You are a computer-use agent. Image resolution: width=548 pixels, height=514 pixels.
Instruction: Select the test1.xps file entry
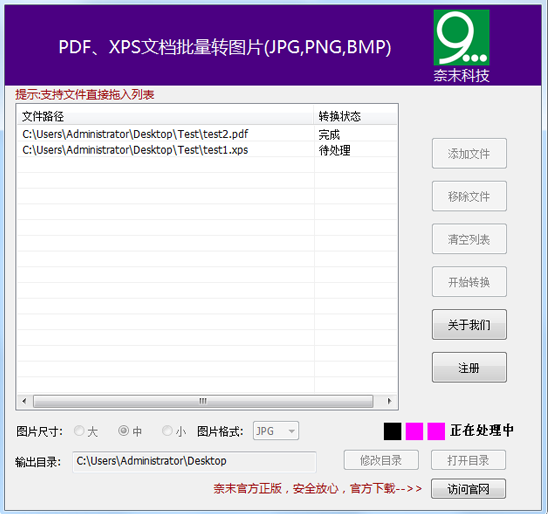tap(207, 150)
